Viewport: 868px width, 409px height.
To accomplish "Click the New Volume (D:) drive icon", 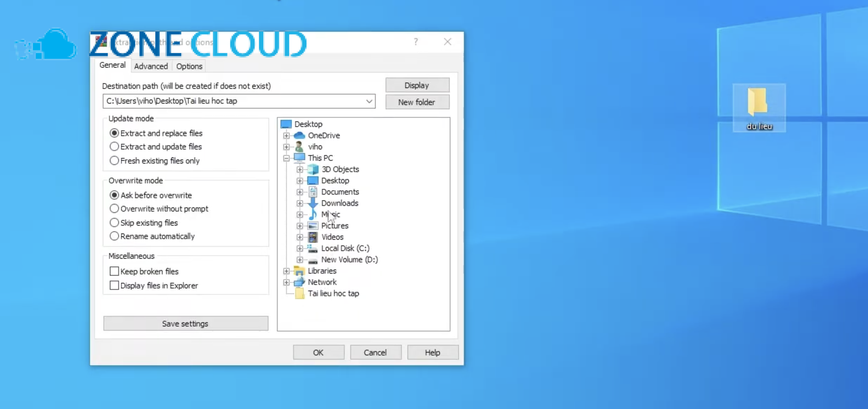I will (313, 260).
